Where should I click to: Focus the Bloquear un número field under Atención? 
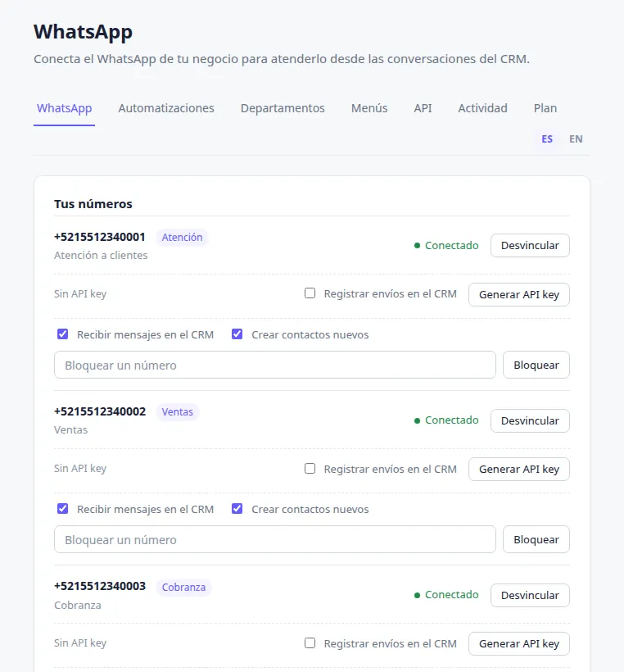(275, 366)
